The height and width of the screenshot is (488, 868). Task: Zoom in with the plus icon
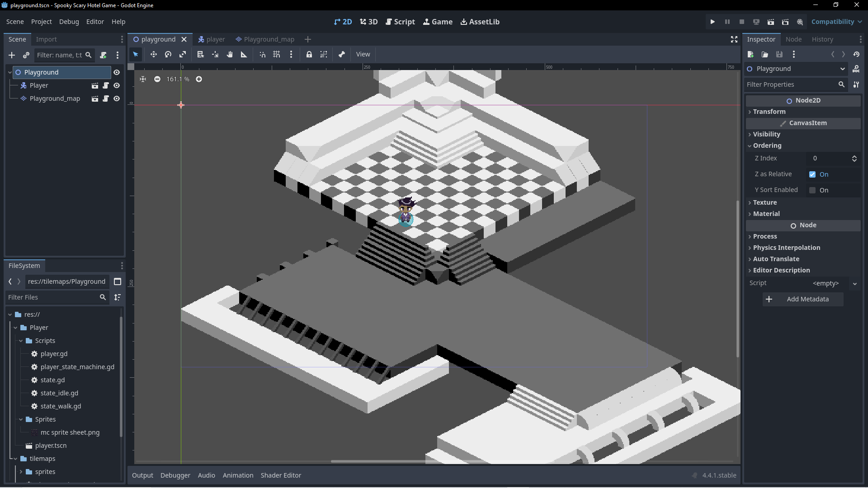click(x=199, y=79)
